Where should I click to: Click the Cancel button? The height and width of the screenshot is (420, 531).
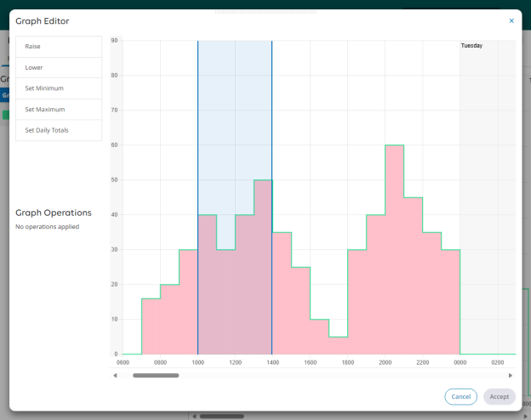(x=460, y=397)
